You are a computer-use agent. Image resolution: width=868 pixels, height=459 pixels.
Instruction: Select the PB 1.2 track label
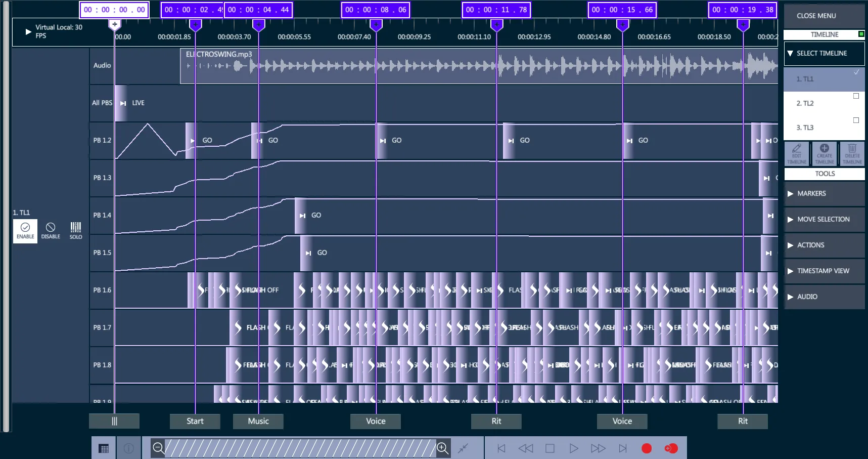click(x=102, y=140)
